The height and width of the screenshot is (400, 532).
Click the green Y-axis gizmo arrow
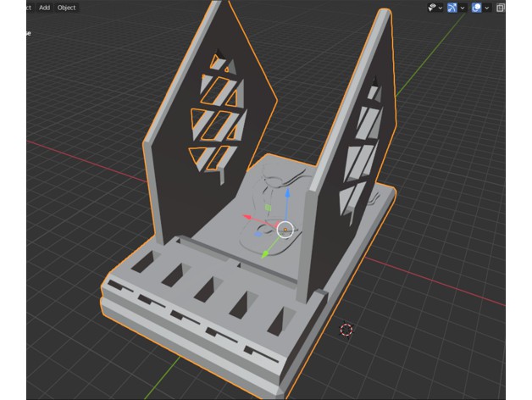pyautogui.click(x=266, y=252)
